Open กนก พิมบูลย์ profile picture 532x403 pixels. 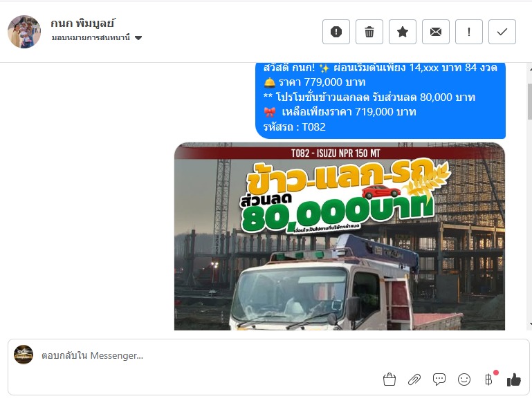coord(24,32)
